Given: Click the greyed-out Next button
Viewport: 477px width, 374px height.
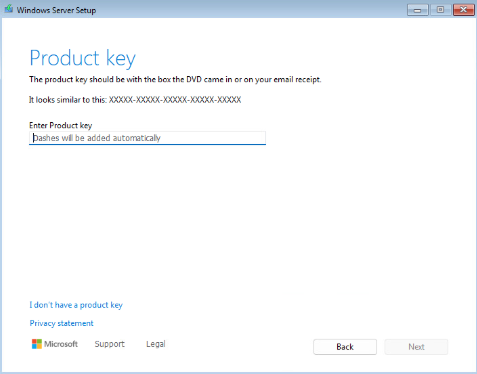Looking at the screenshot, I should click(416, 347).
